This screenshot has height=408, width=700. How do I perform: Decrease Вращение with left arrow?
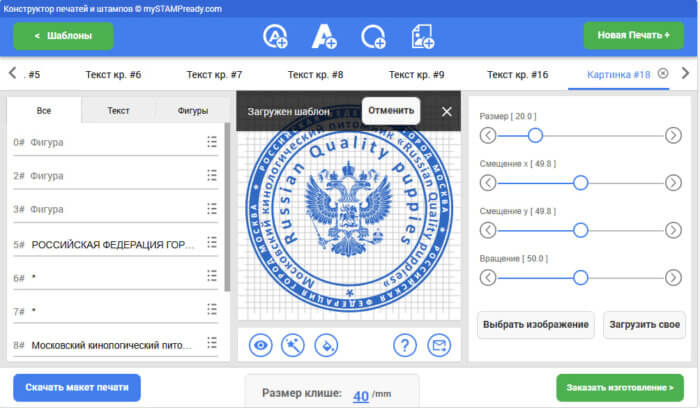(488, 278)
